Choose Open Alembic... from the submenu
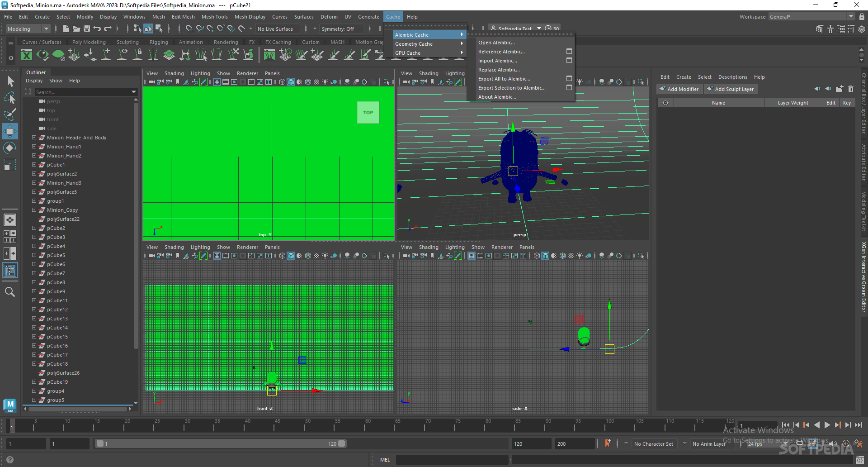The height and width of the screenshot is (467, 868). coord(496,43)
